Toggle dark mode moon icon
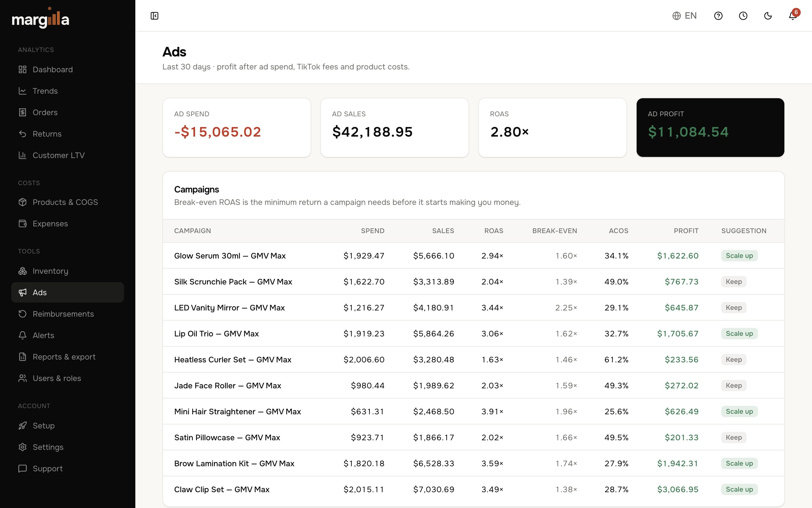Viewport: 812px width, 508px height. point(768,16)
